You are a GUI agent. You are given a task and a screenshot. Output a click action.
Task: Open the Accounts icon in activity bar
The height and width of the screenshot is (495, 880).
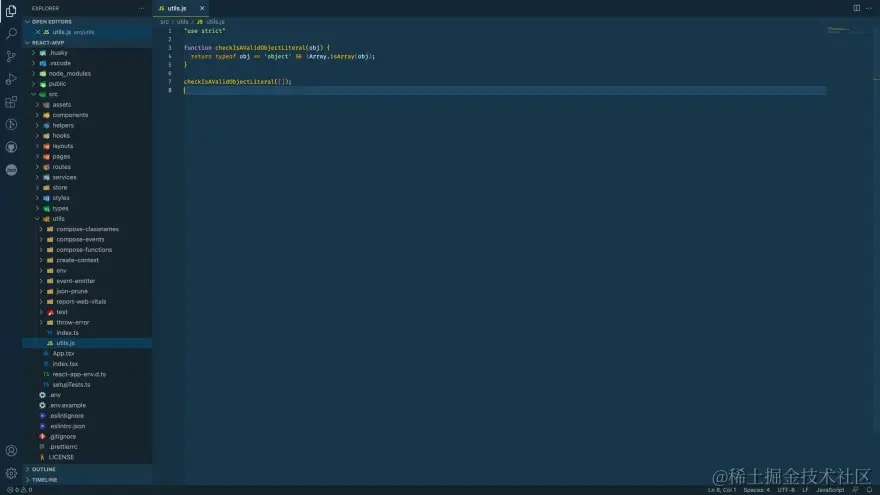[x=11, y=451]
